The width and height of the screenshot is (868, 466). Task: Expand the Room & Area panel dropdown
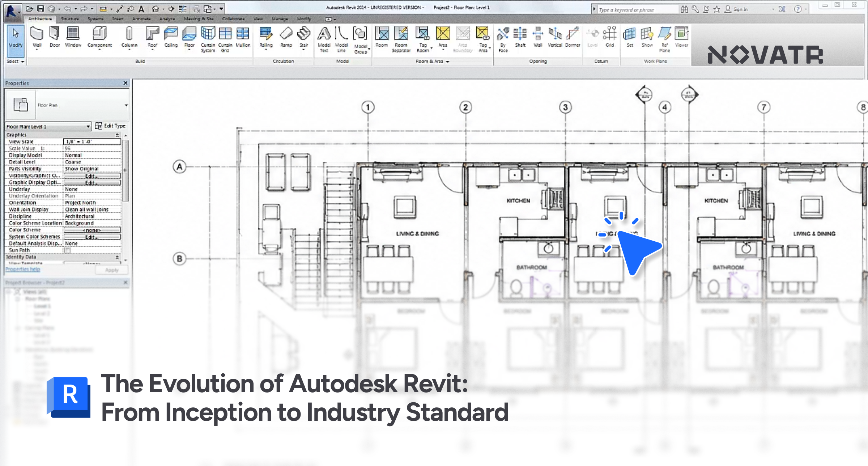(433, 62)
